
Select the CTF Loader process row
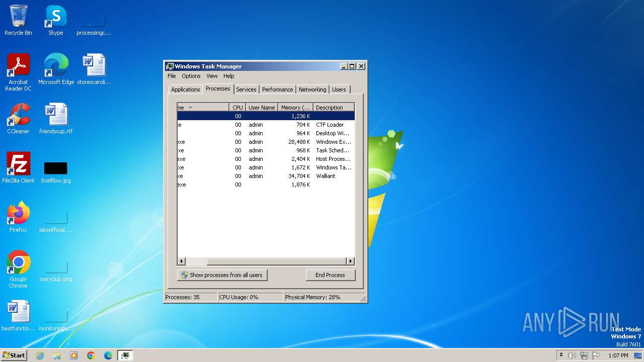266,125
